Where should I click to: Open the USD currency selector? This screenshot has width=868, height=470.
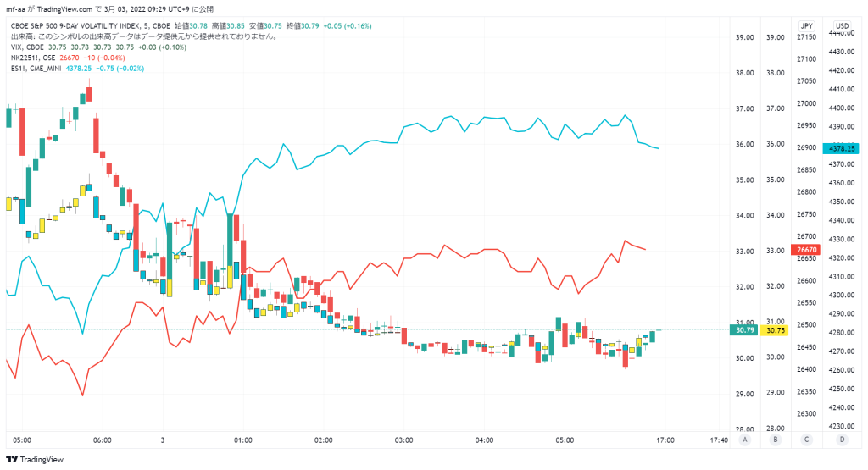click(x=842, y=26)
